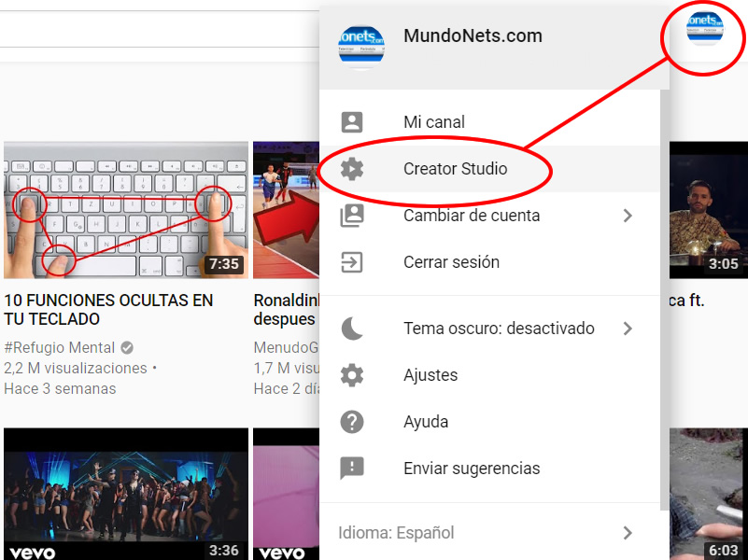Click the 7:35 duration badge
This screenshot has height=560, width=748.
(x=224, y=264)
